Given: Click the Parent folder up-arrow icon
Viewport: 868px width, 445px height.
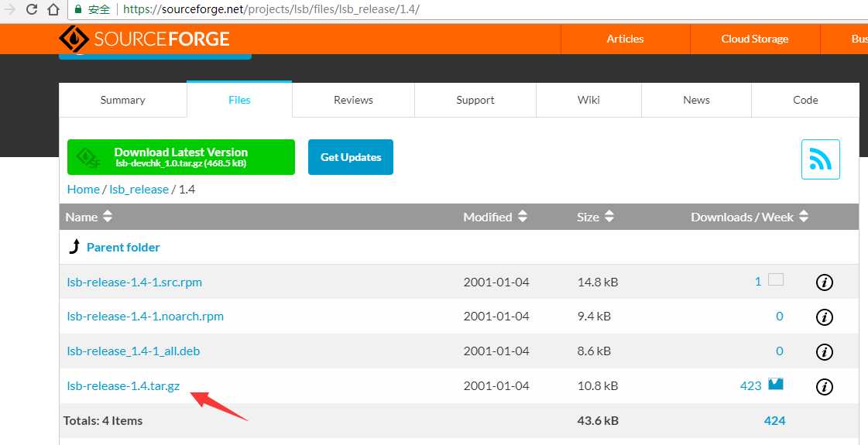Looking at the screenshot, I should [x=74, y=247].
